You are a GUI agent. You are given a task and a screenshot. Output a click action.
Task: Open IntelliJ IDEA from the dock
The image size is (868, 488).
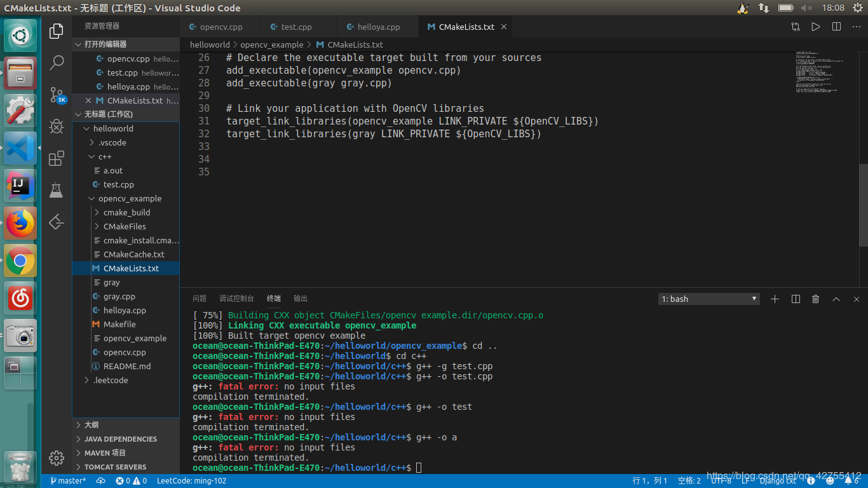click(x=20, y=186)
